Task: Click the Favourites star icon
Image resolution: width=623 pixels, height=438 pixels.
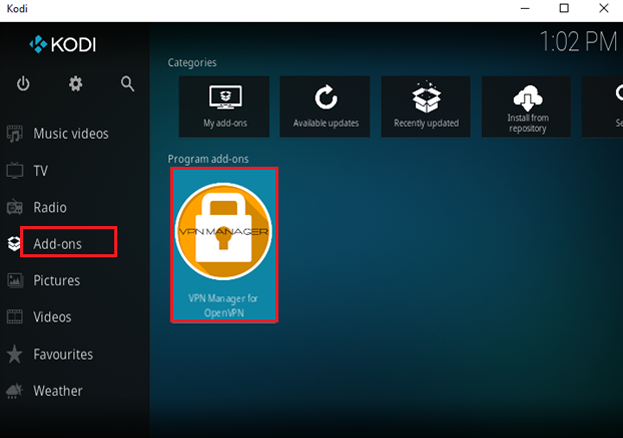Action: click(15, 354)
